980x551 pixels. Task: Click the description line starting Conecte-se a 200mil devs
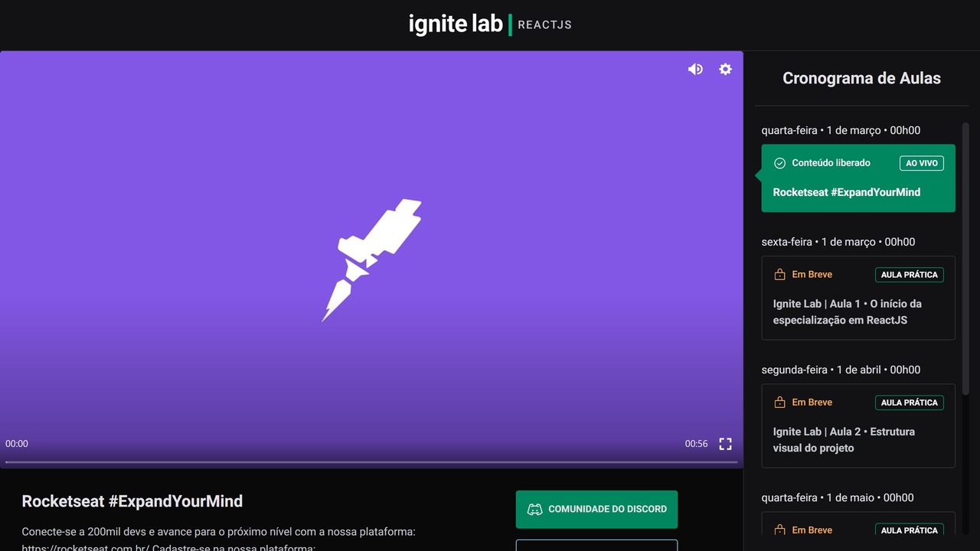coord(219,531)
